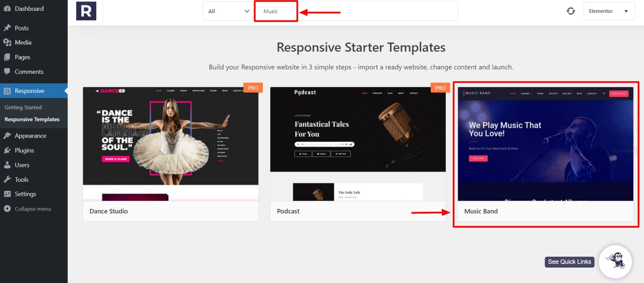Click PRO badge on Podcast template
This screenshot has height=283, width=644.
click(440, 88)
